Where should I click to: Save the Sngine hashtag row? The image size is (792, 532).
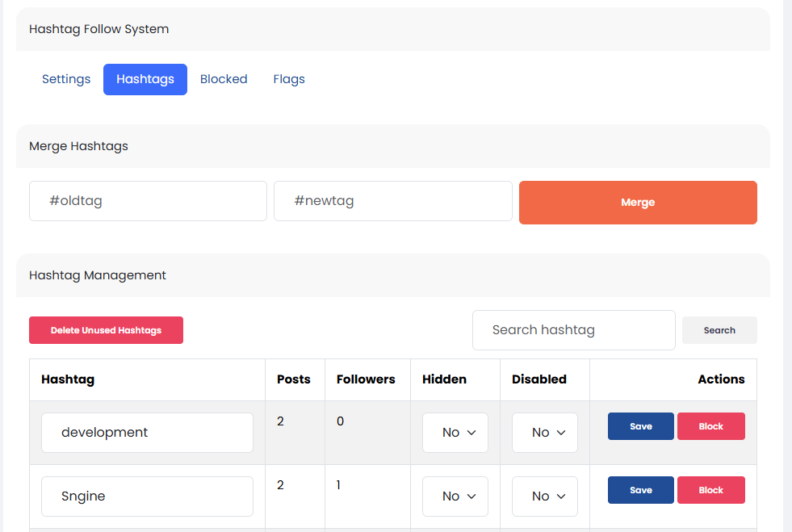(x=640, y=490)
